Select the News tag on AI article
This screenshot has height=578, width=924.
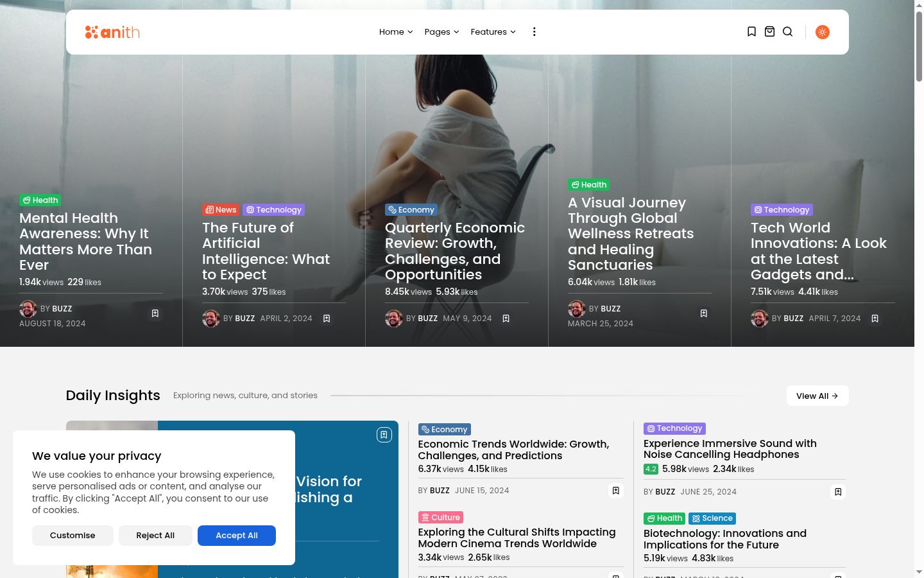[x=221, y=210]
